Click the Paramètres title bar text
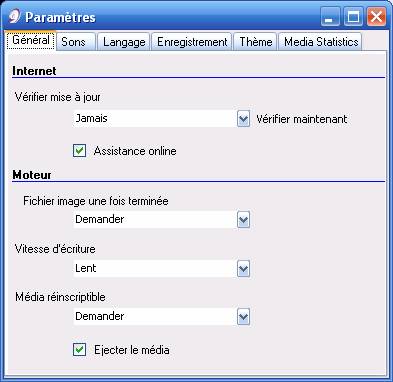The image size is (393, 382). pyautogui.click(x=60, y=17)
